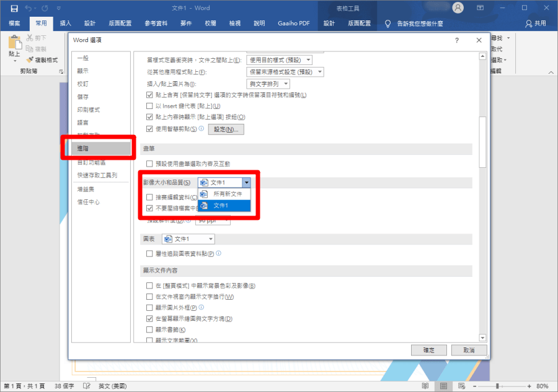Enable use Insert key for paste checkbox
Viewport: 558px width, 392px height.
click(149, 106)
